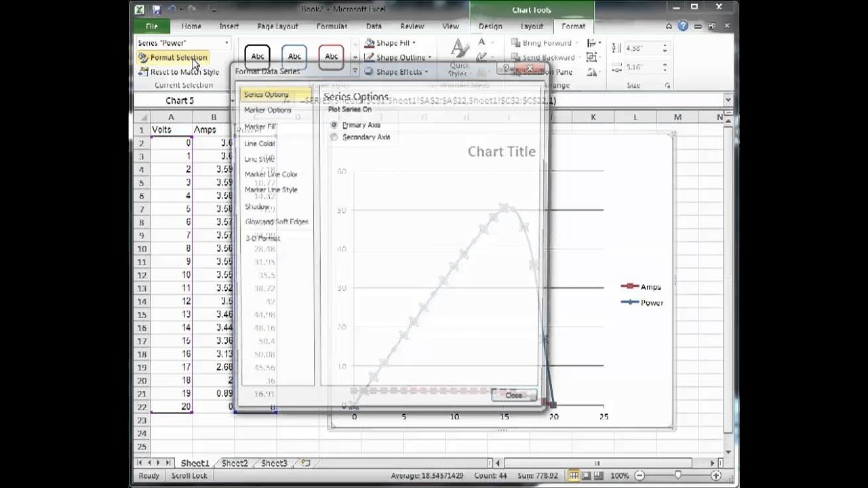The width and height of the screenshot is (868, 488).
Task: Switch to Normal view in status bar
Action: pos(574,476)
